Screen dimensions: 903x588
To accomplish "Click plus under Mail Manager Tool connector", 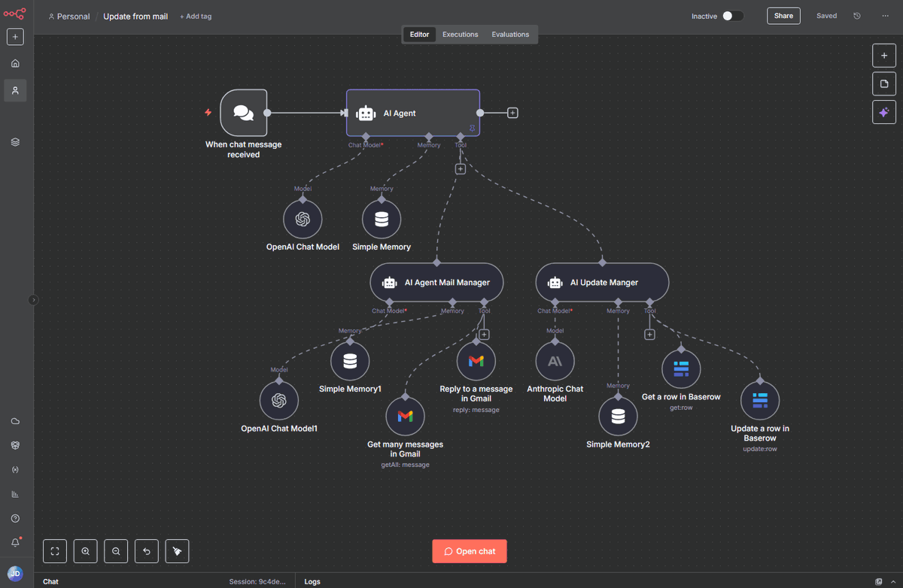I will (x=485, y=335).
